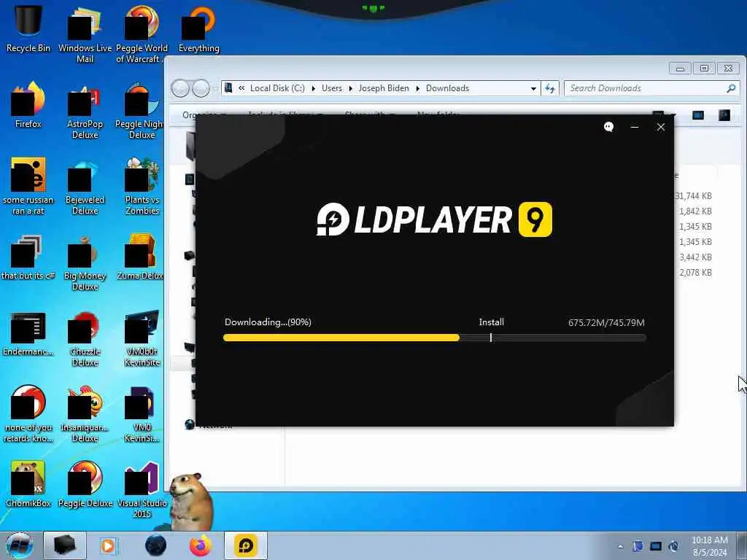Select the Everything desktop shortcut
The height and width of the screenshot is (560, 747).
click(x=198, y=28)
